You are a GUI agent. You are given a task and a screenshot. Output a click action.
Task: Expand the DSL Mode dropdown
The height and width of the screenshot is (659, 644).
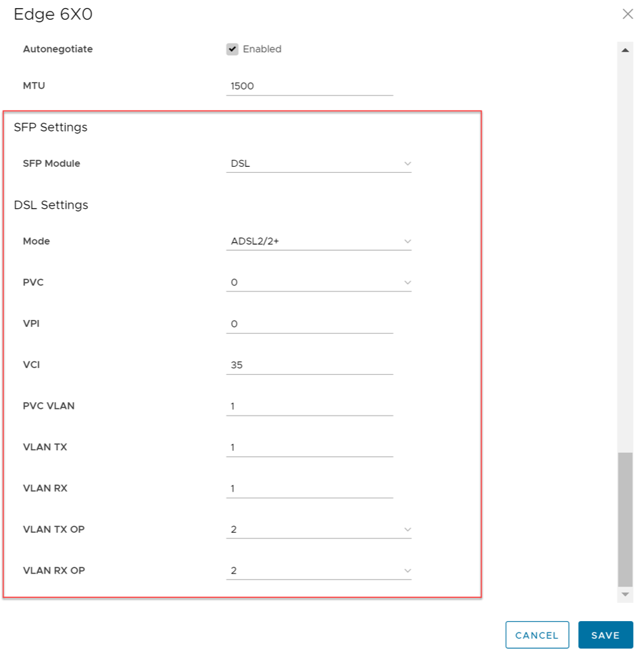(318, 241)
